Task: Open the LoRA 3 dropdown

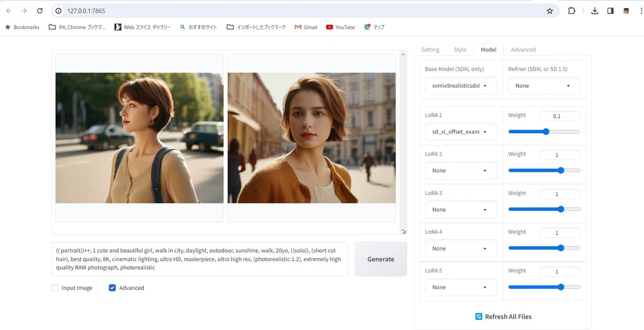Action: (x=461, y=210)
